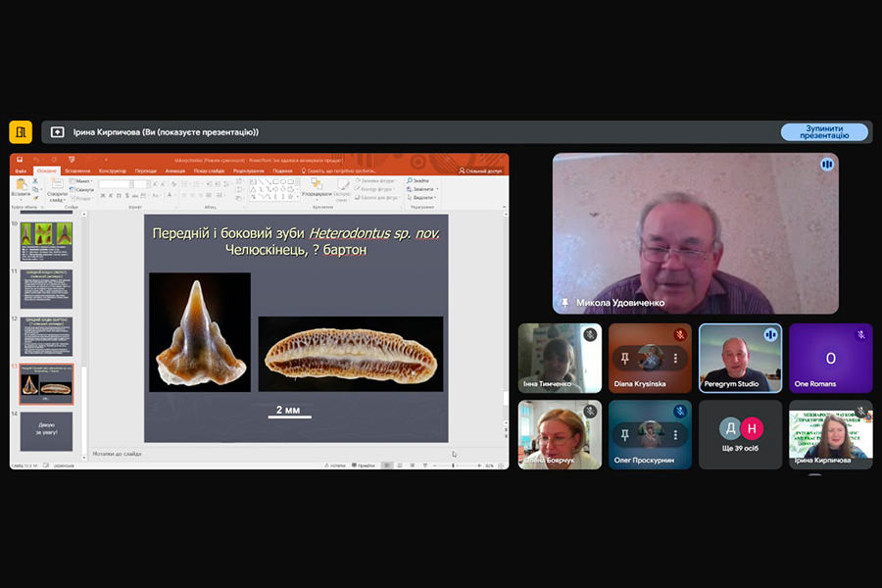Open Shape Fill (Заливка фігури) dropdown
The image size is (882, 588).
[374, 180]
